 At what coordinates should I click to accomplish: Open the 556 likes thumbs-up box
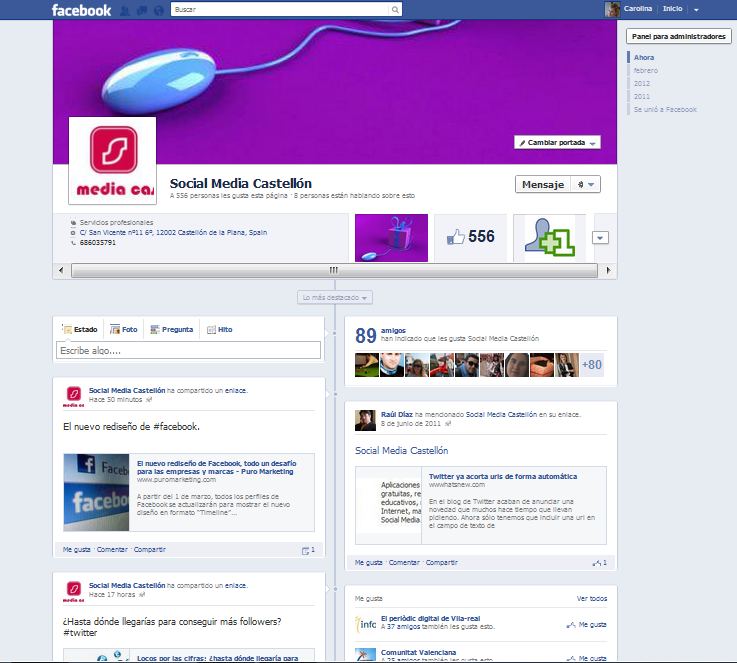click(x=470, y=238)
